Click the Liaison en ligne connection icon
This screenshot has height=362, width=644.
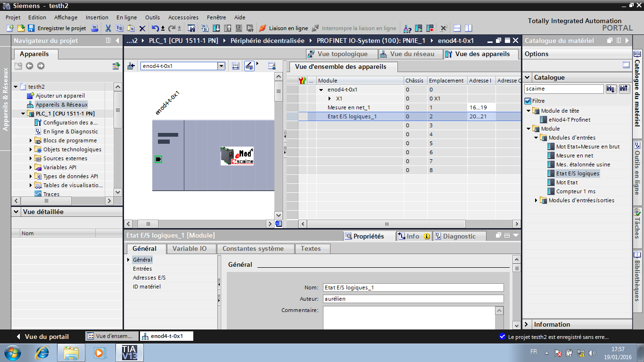coord(263,28)
